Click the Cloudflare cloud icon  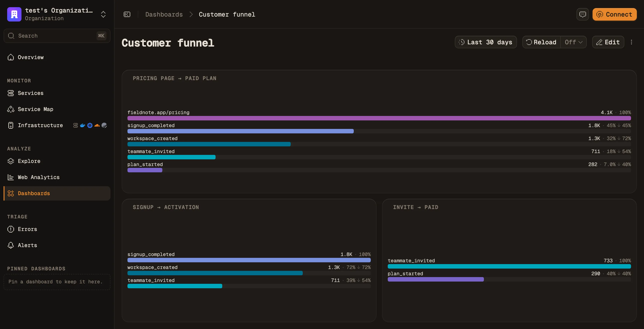tap(97, 125)
